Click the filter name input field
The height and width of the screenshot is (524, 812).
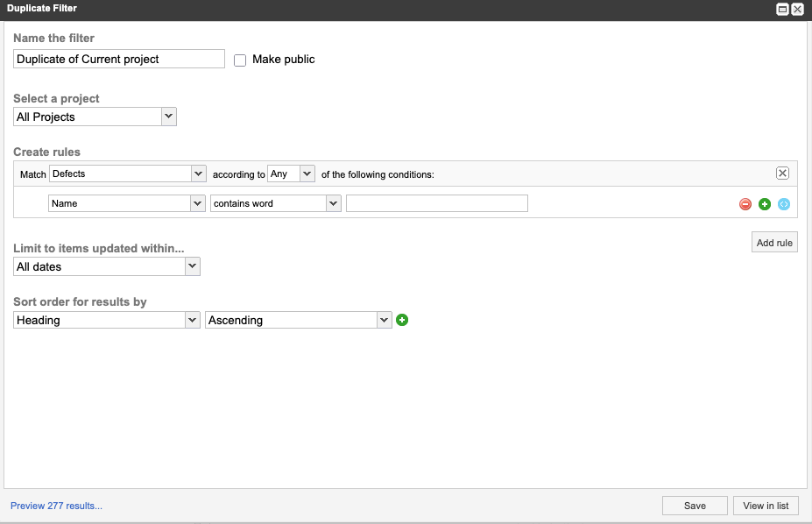coord(118,59)
